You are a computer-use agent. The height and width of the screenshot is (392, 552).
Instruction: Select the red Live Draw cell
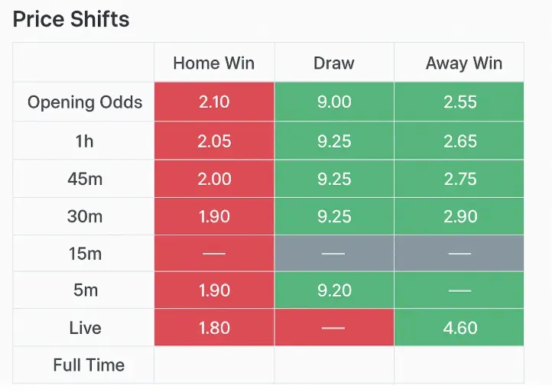(x=334, y=328)
